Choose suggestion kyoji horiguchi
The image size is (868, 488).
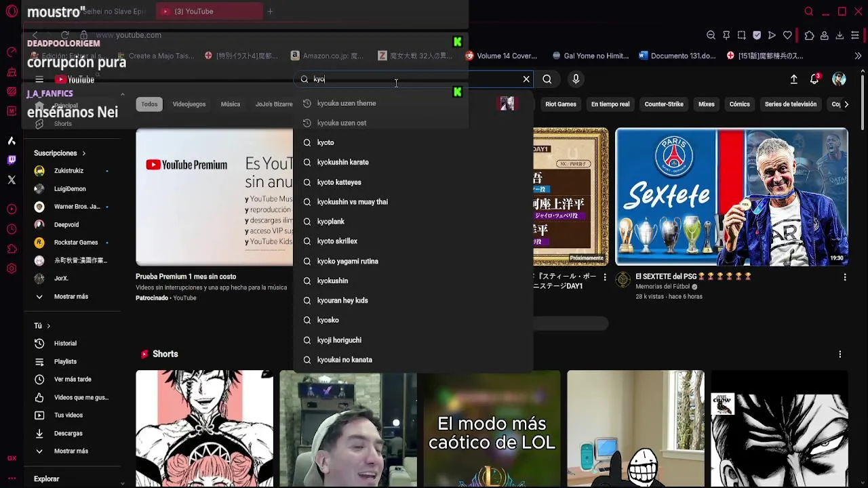[414, 340]
